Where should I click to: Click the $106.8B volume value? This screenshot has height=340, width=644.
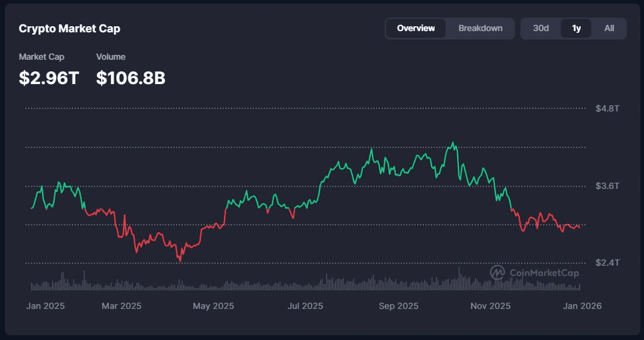tap(131, 77)
